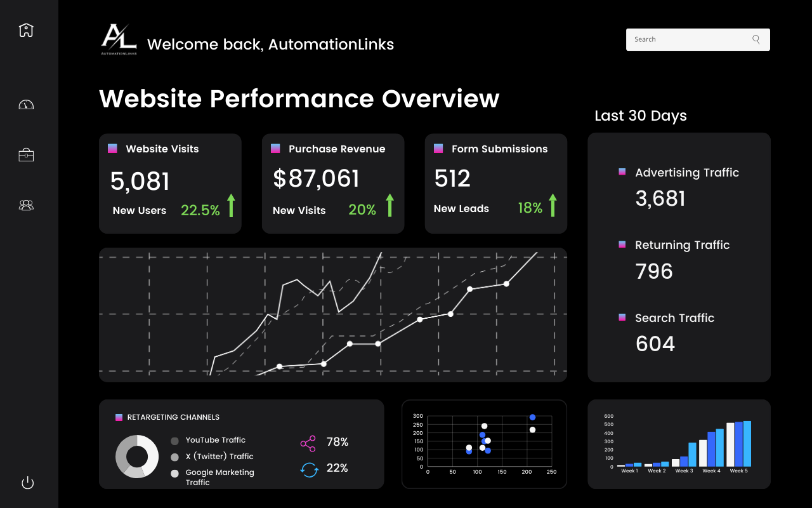Click the tallest light-blue Week 5 bar
Screen dimensions: 812x508
coord(747,444)
